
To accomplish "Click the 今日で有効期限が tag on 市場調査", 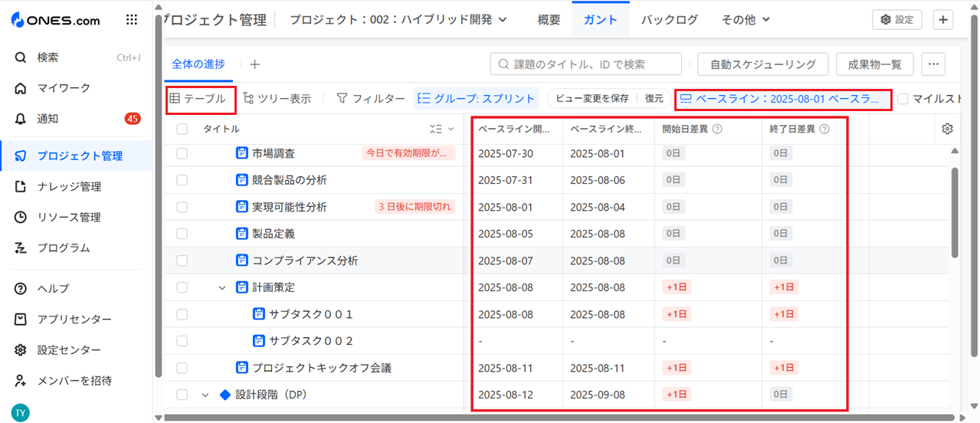I will [408, 153].
